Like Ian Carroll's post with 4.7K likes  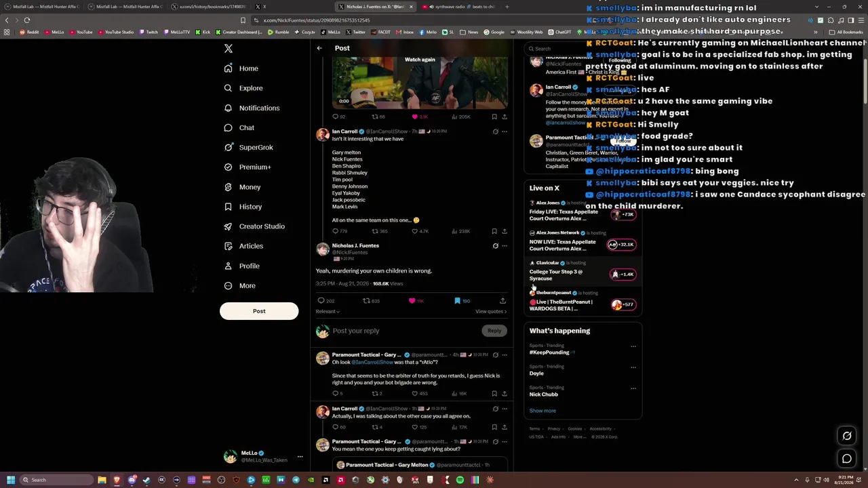tap(415, 231)
